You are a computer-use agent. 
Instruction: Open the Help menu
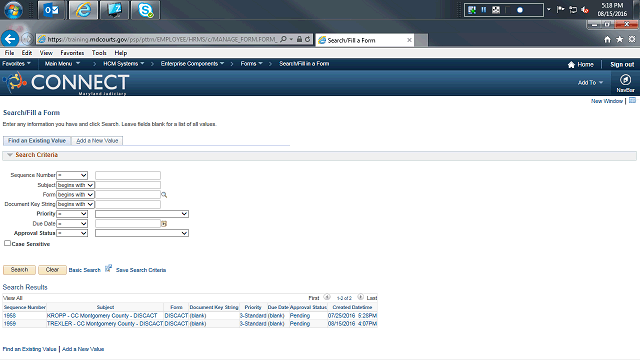coord(120,53)
